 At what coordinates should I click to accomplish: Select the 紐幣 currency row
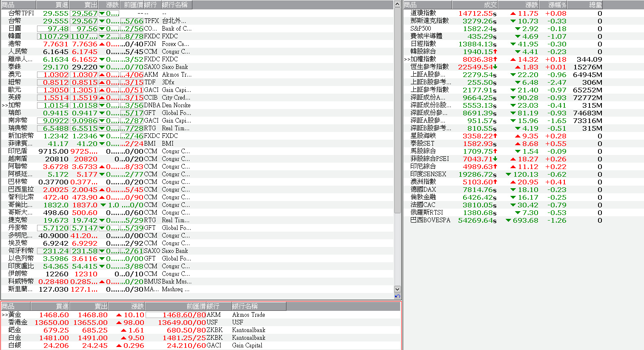(197, 82)
